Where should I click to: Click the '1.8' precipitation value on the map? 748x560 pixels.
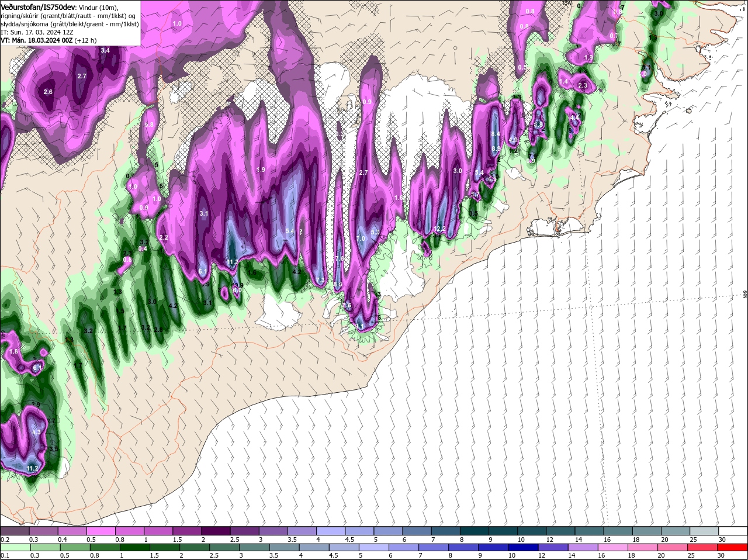click(x=14, y=351)
